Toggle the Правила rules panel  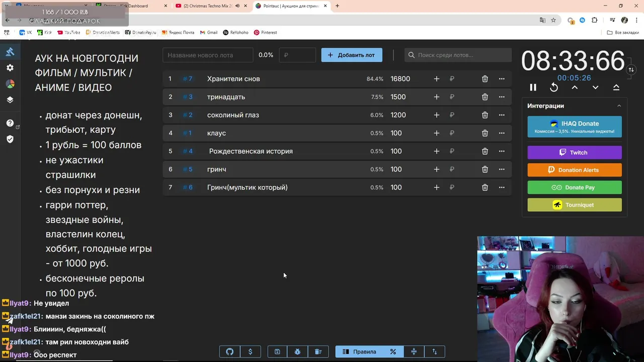click(x=359, y=352)
